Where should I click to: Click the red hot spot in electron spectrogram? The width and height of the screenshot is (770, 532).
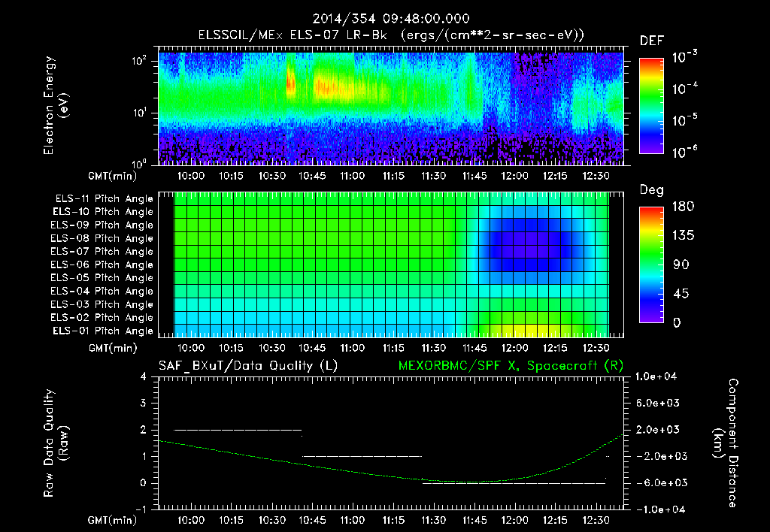coord(290,83)
